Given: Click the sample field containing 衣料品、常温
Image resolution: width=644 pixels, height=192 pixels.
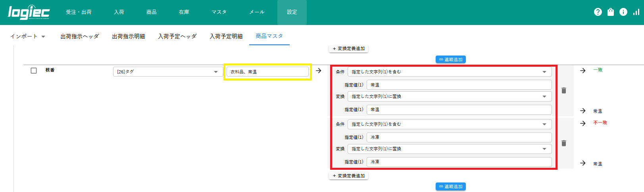Looking at the screenshot, I should (267, 72).
